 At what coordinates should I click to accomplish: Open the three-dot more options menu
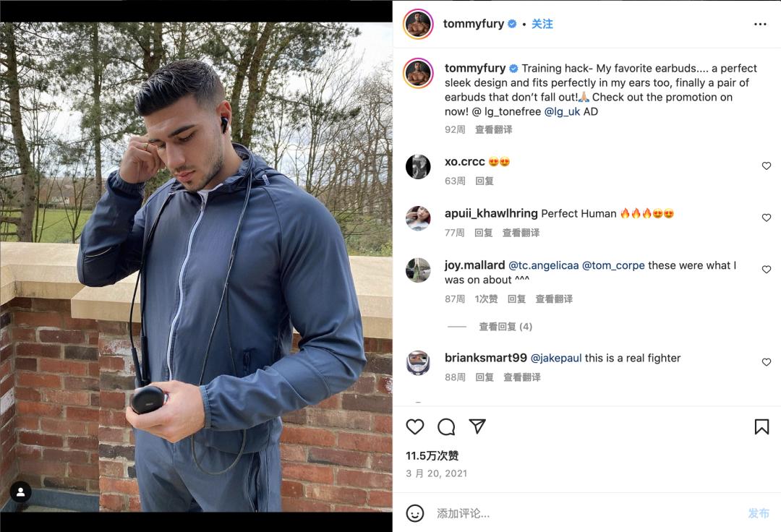(760, 24)
